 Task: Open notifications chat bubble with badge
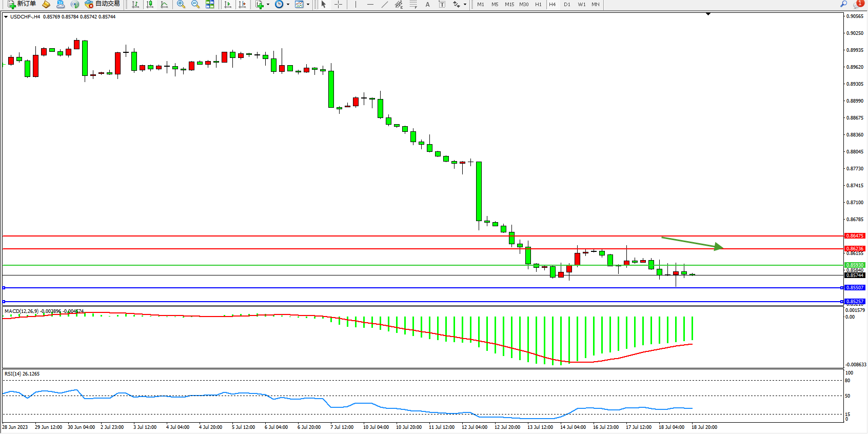click(858, 4)
